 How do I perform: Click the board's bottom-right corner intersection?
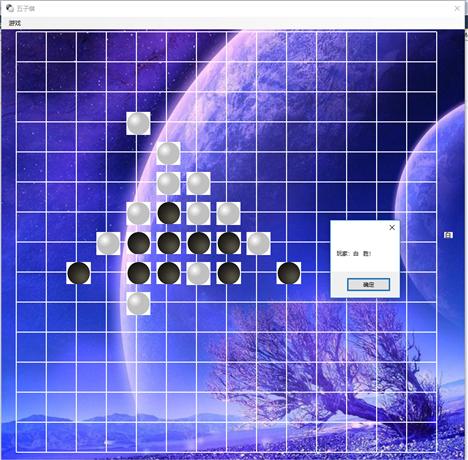(x=436, y=452)
